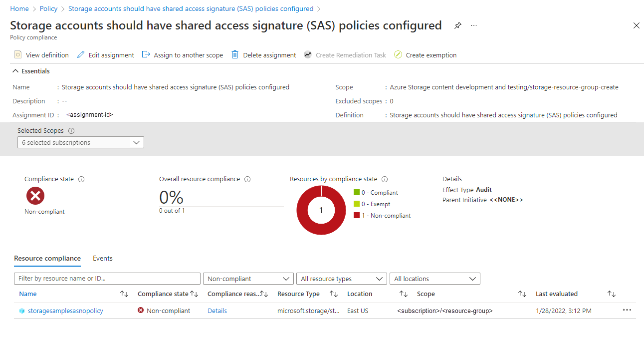The height and width of the screenshot is (338, 644).
Task: Toggle sort on Last evaluated column
Action: (x=612, y=294)
